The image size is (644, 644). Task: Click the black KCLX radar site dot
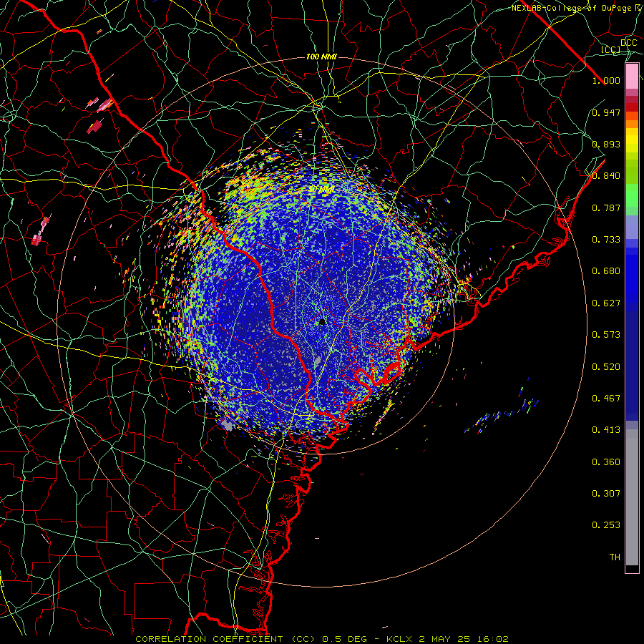(323, 321)
